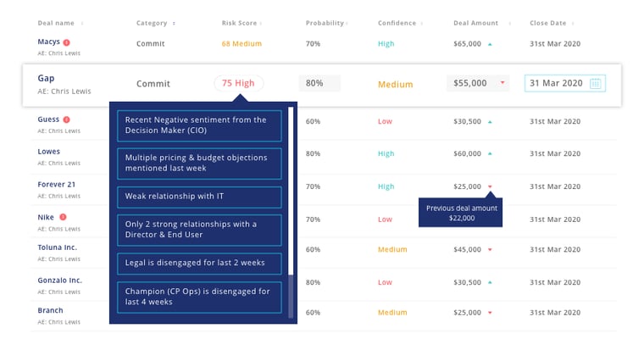Sort by the Deal name column
The image size is (644, 350).
click(x=82, y=24)
